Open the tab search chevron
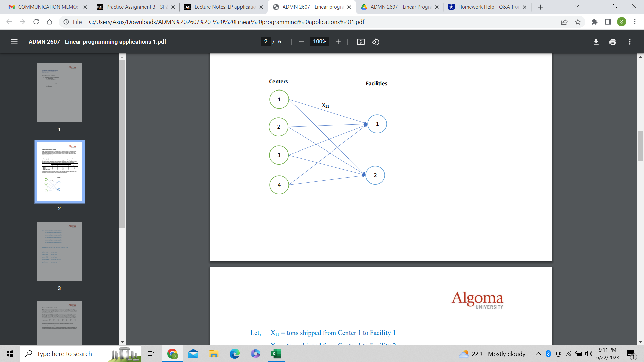The width and height of the screenshot is (644, 362). pyautogui.click(x=576, y=6)
